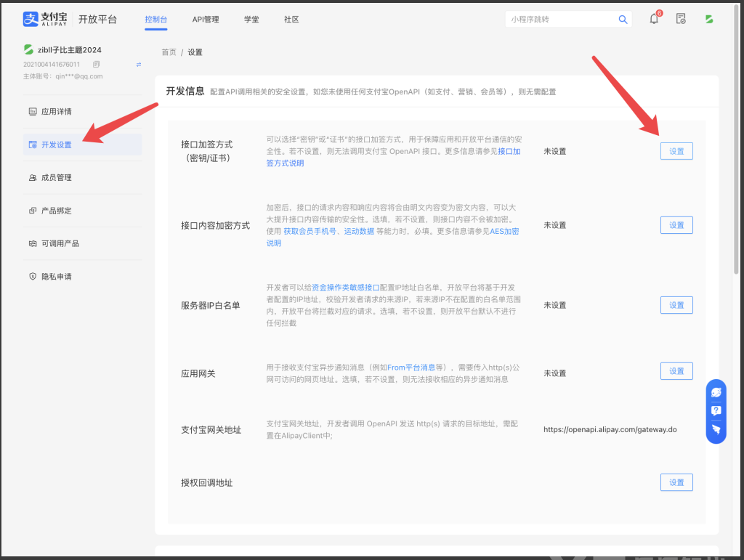744x560 pixels.
Task: Click the planet icon in floating toolbar
Action: point(716,391)
